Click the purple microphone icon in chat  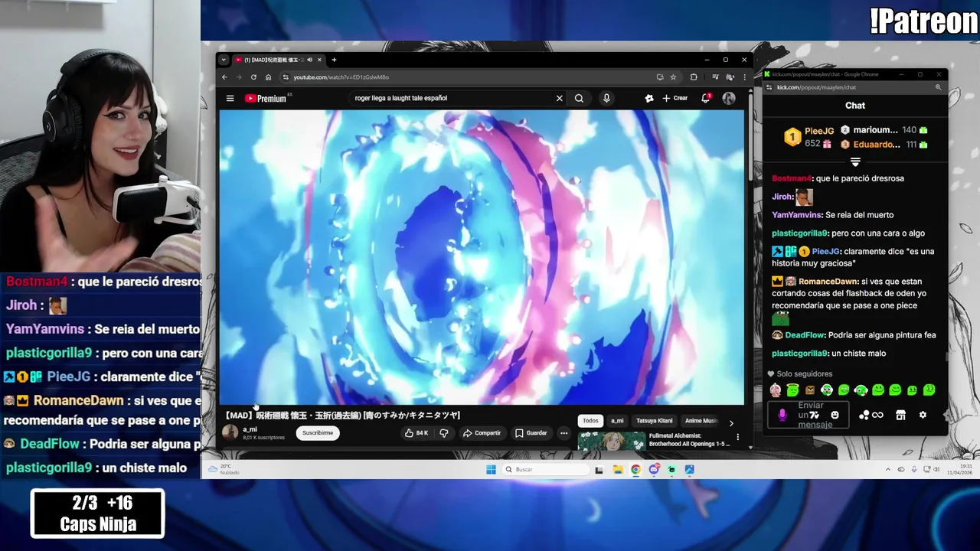pyautogui.click(x=782, y=415)
